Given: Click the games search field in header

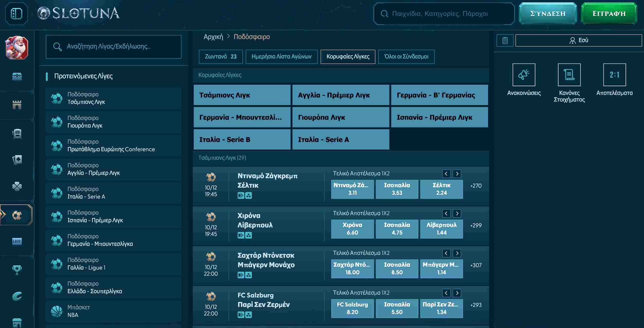Looking at the screenshot, I should 444,14.
